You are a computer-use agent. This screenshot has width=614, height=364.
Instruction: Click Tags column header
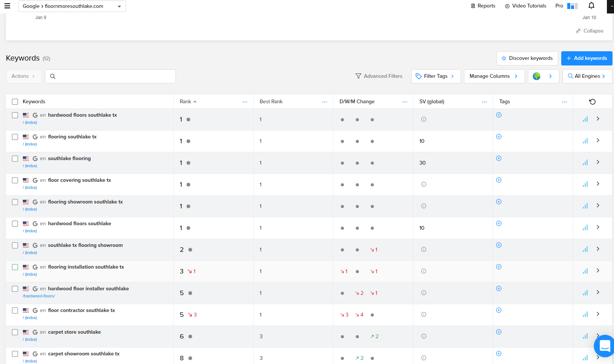pos(504,102)
